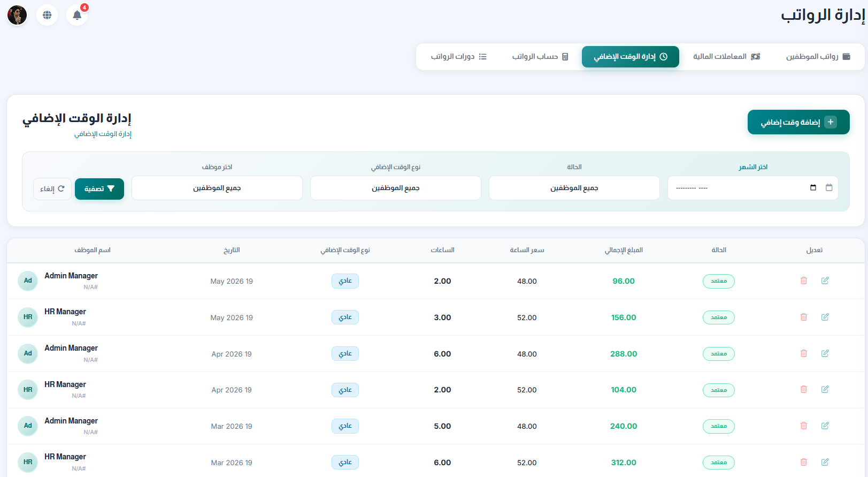Click عادي badge in 96.00 row

pos(345,281)
